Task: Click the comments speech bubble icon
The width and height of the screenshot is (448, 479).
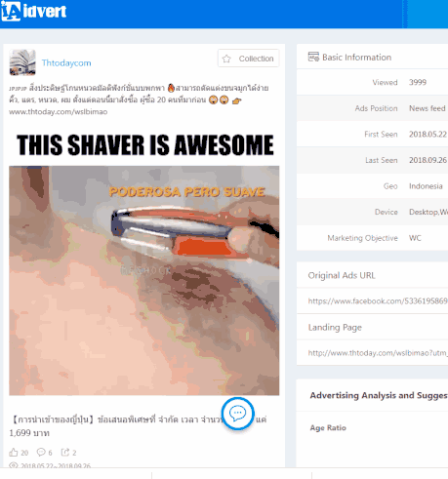Action: pos(41,452)
